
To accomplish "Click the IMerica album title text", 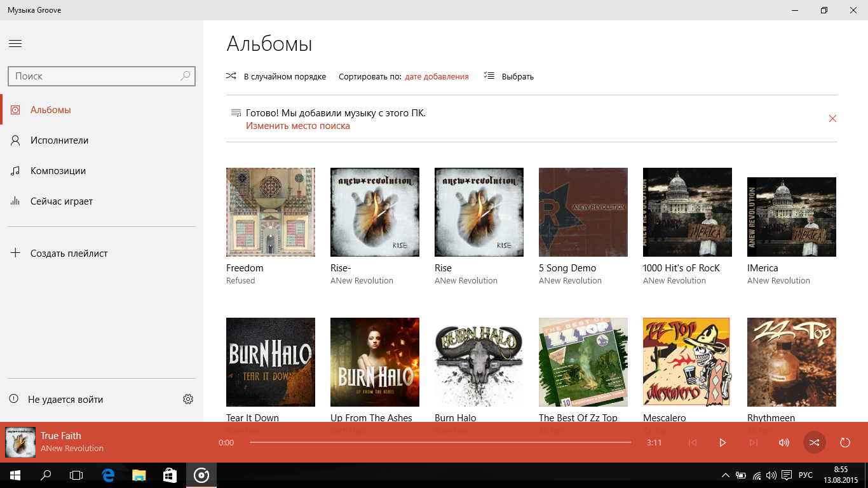I will tap(763, 268).
